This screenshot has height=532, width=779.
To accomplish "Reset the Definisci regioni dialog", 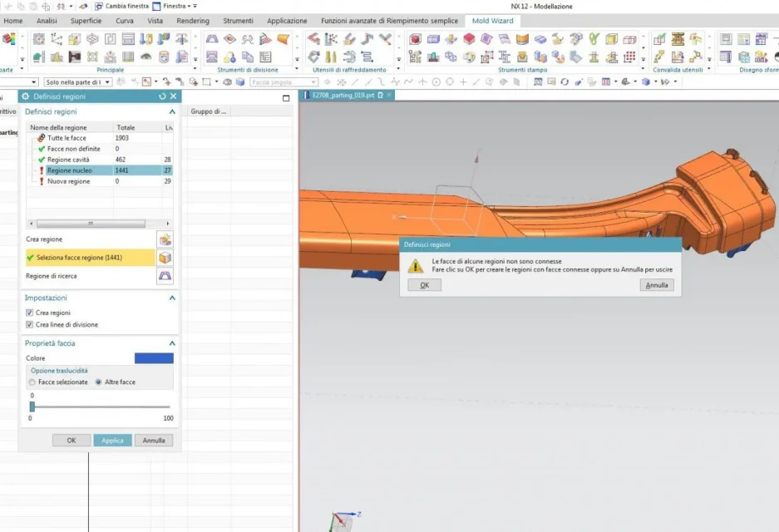I will point(162,96).
